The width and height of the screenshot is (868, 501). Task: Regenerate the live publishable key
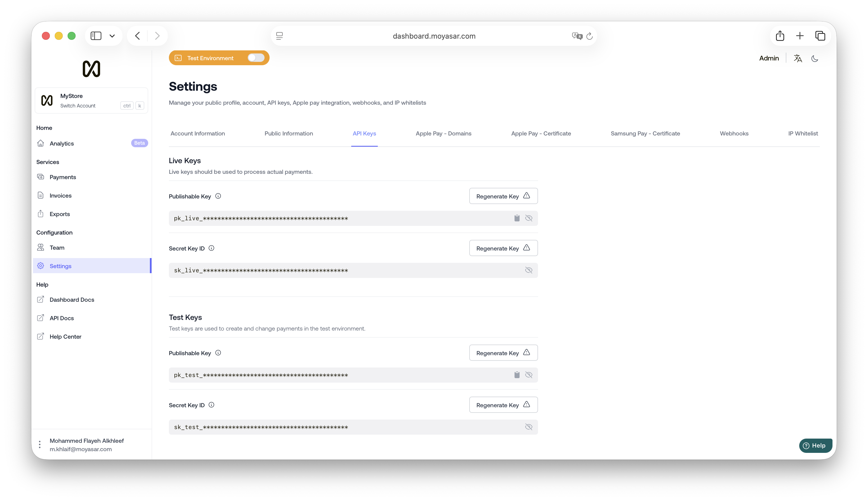503,196
